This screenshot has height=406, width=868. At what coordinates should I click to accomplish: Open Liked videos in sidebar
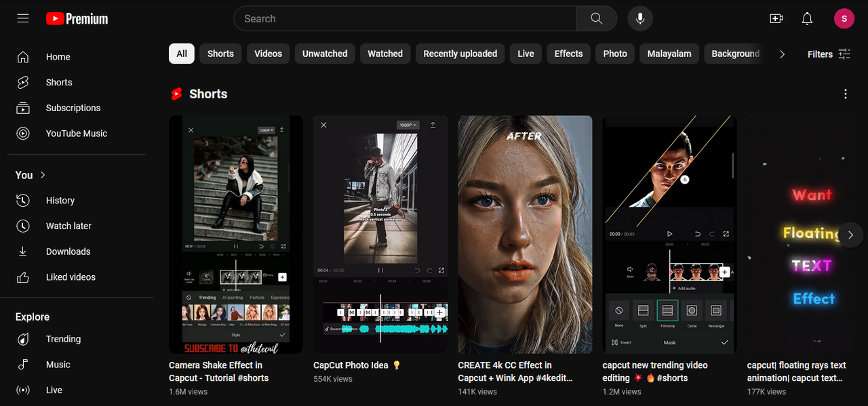(70, 277)
